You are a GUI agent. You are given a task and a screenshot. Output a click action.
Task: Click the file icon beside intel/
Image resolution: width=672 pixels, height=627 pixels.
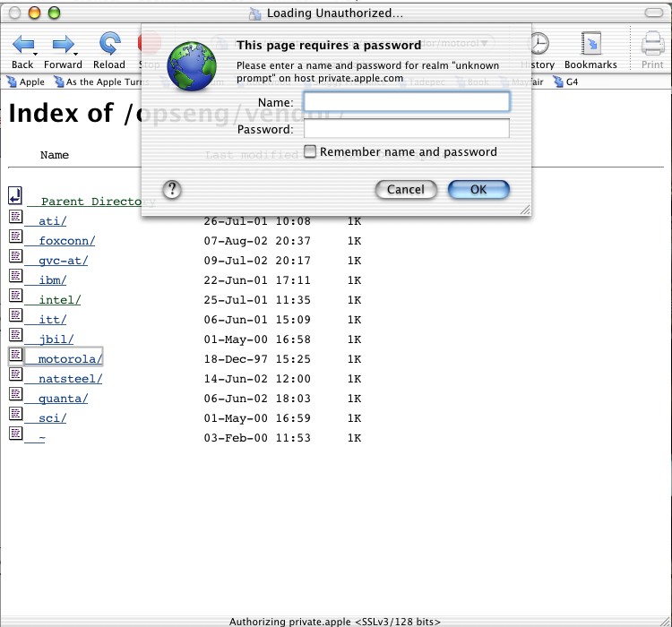click(16, 296)
